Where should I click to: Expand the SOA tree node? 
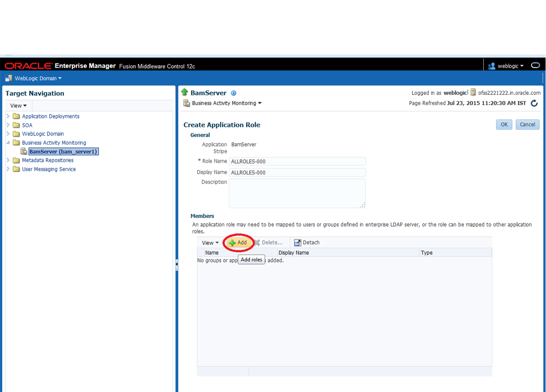(8, 125)
